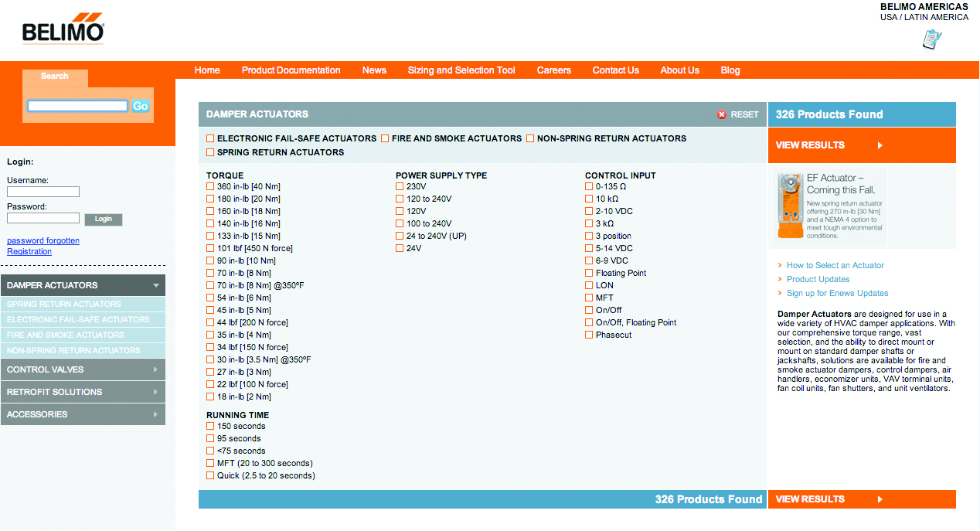The width and height of the screenshot is (980, 531).
Task: Expand the Control Valves sidebar menu
Action: click(83, 369)
